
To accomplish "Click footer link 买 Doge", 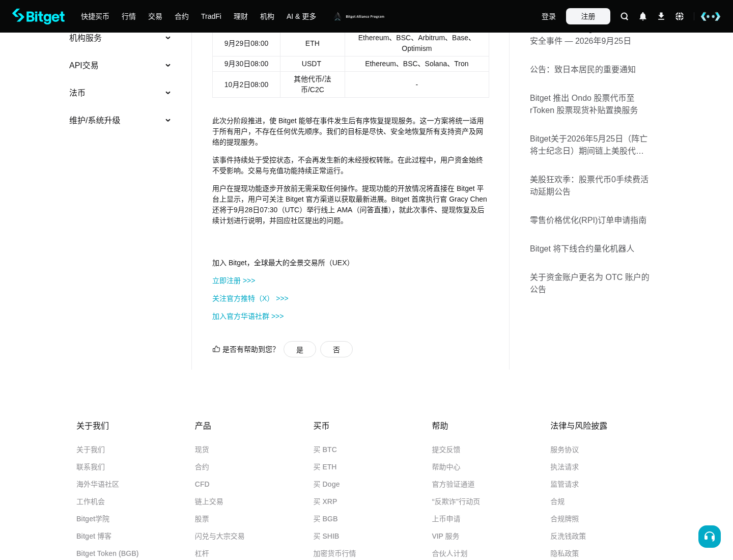I will pyautogui.click(x=327, y=484).
